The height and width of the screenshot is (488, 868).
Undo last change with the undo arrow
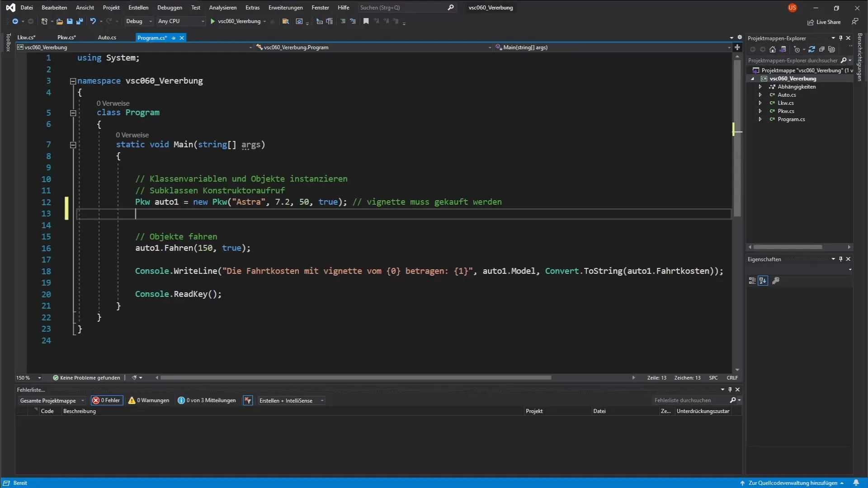93,21
